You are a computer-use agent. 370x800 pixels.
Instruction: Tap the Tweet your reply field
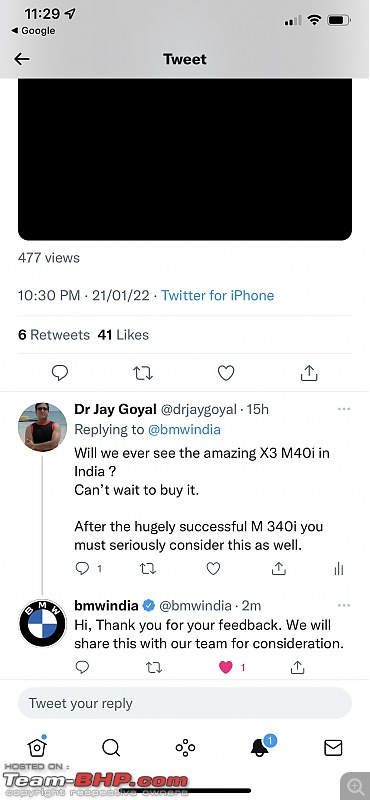pos(185,703)
